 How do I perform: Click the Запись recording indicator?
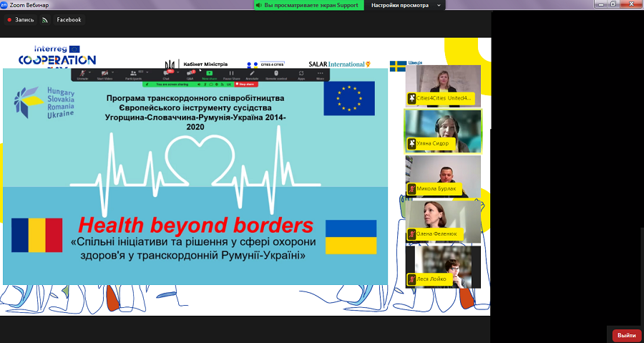21,20
